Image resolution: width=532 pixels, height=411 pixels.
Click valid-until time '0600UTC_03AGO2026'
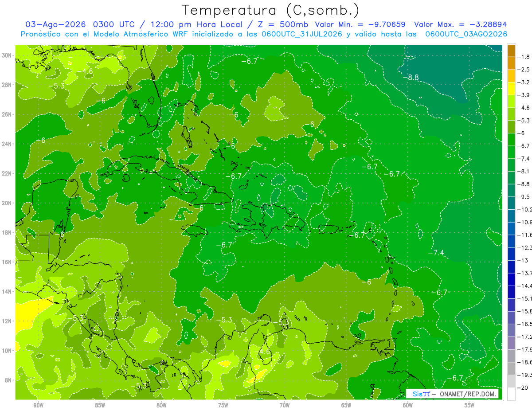[466, 34]
